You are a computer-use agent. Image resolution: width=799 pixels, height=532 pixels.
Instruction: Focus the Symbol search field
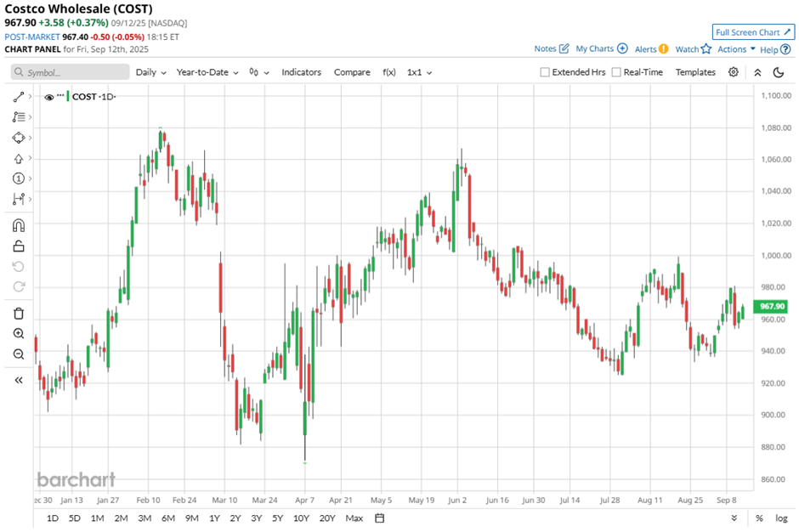71,72
